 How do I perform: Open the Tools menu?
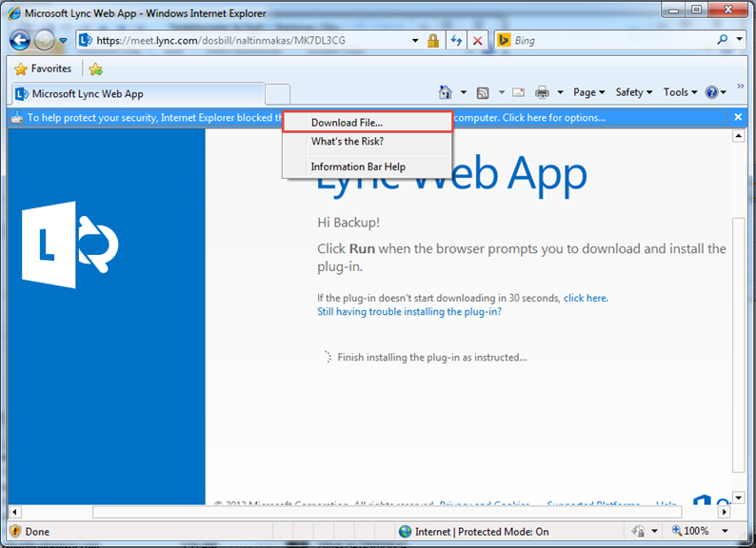[680, 92]
